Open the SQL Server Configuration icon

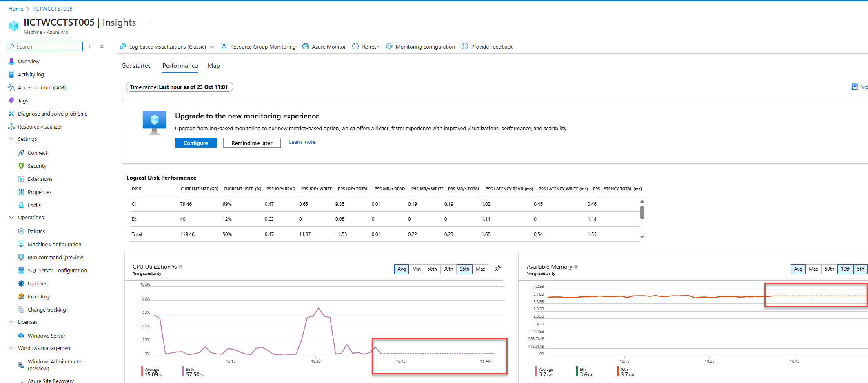coord(21,270)
